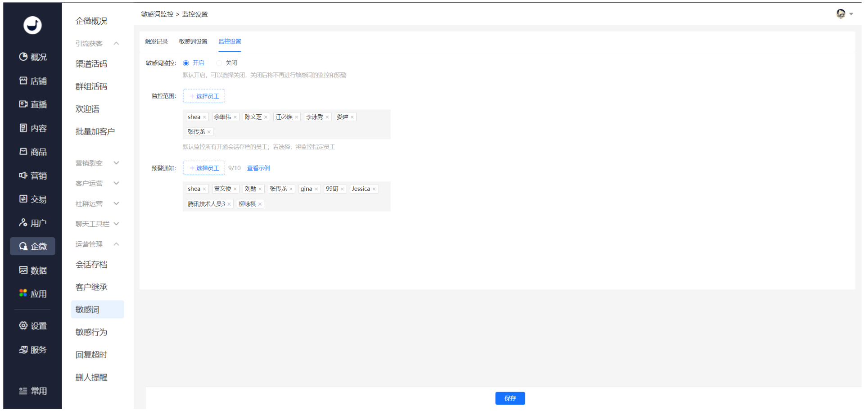Screen dimensions: 868x415
Task: Expand the 聊天工具栏 section
Action: click(x=116, y=224)
